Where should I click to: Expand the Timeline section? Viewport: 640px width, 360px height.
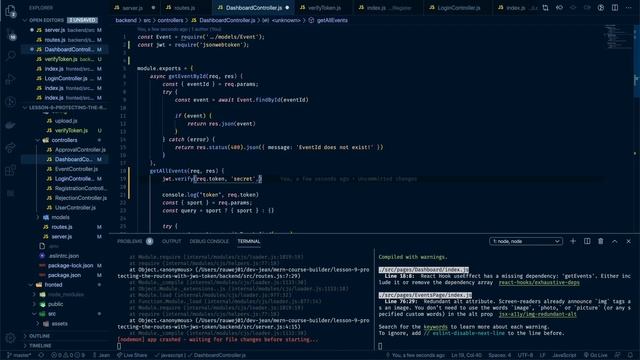(x=40, y=345)
